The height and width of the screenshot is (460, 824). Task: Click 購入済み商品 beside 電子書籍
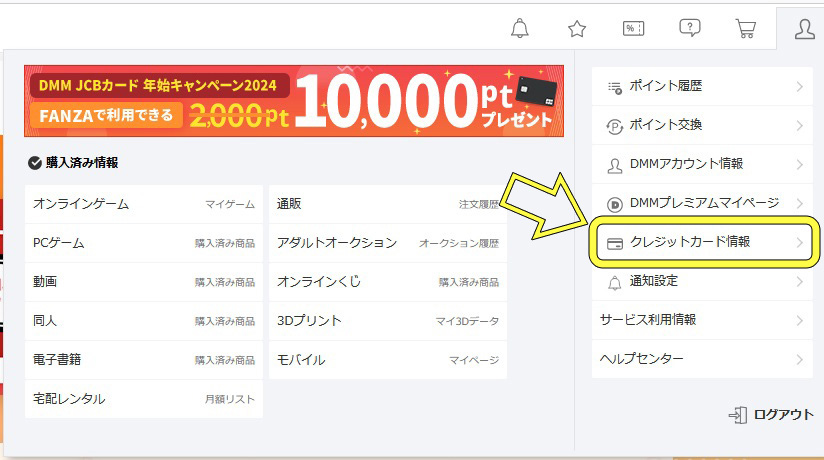(225, 360)
